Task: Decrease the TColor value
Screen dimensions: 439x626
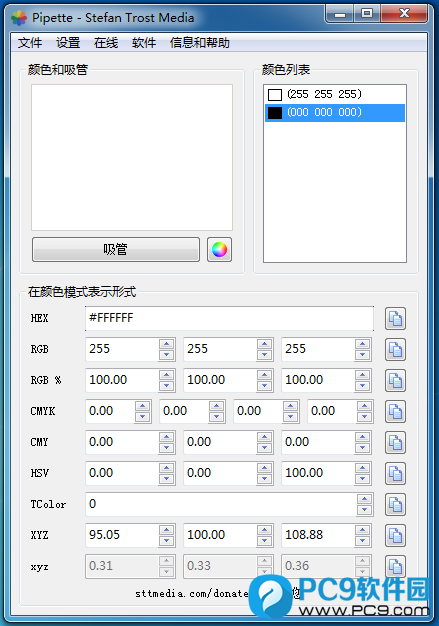Action: click(x=364, y=510)
